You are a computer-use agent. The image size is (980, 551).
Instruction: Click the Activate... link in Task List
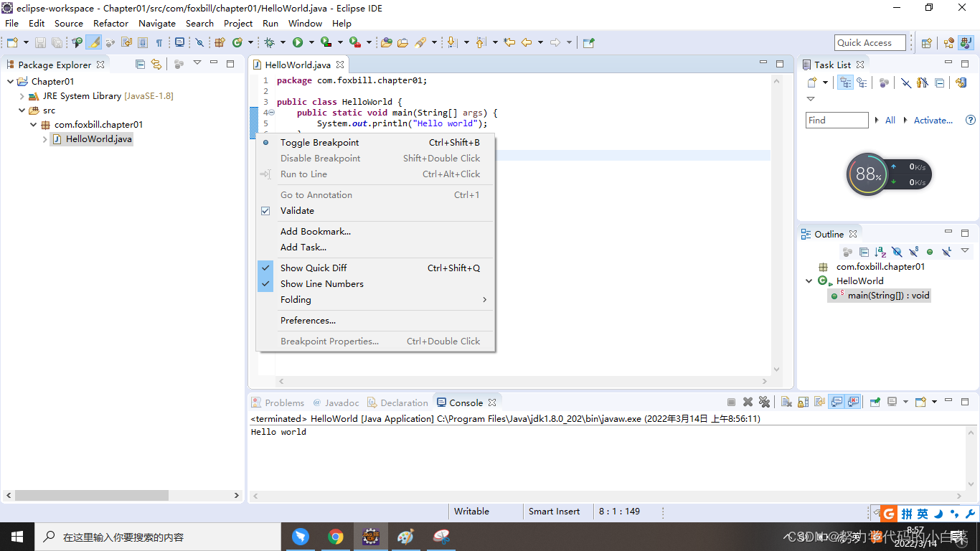click(x=933, y=121)
